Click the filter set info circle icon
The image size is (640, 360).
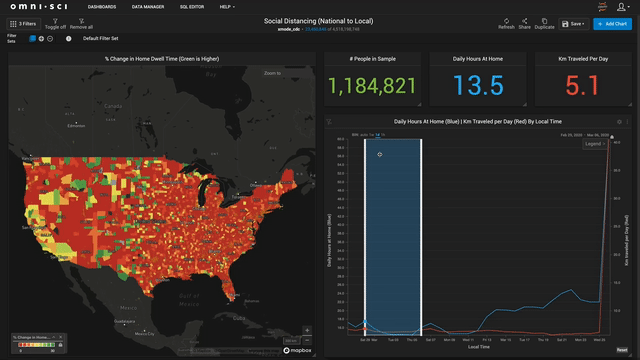tap(69, 39)
